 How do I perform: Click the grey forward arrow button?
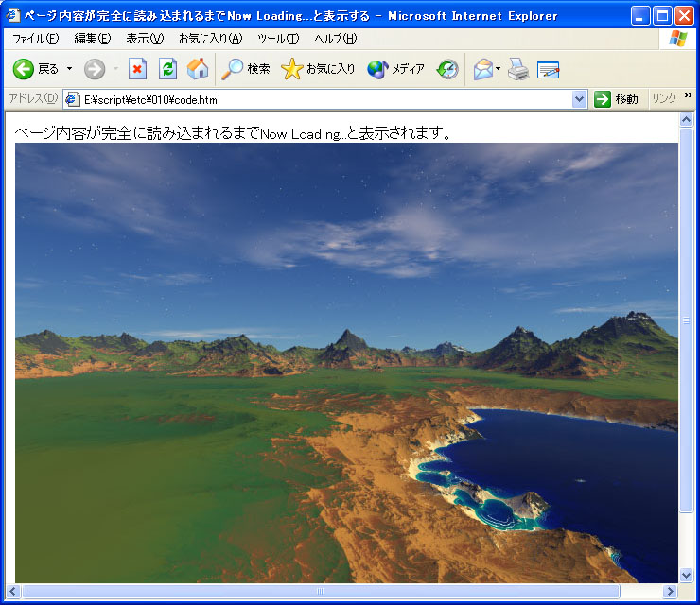(95, 69)
